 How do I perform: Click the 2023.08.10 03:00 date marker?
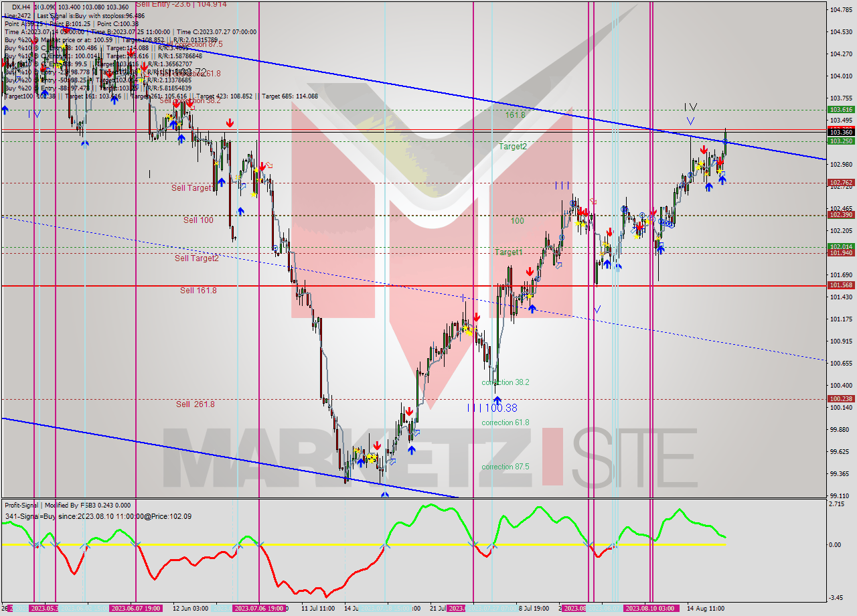(x=650, y=609)
